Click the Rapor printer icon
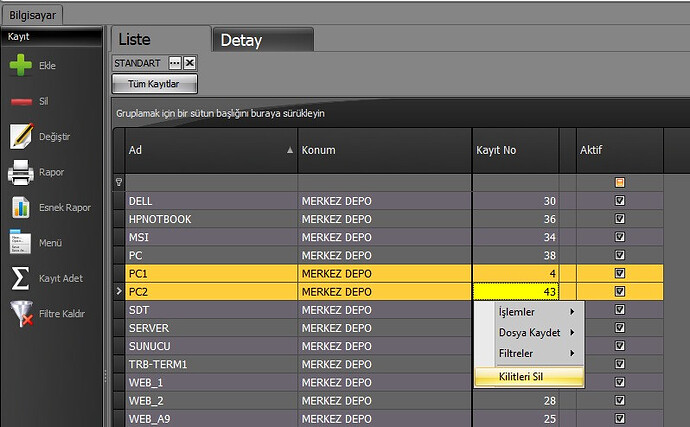Viewport: 690px width, 427px height. [x=20, y=172]
